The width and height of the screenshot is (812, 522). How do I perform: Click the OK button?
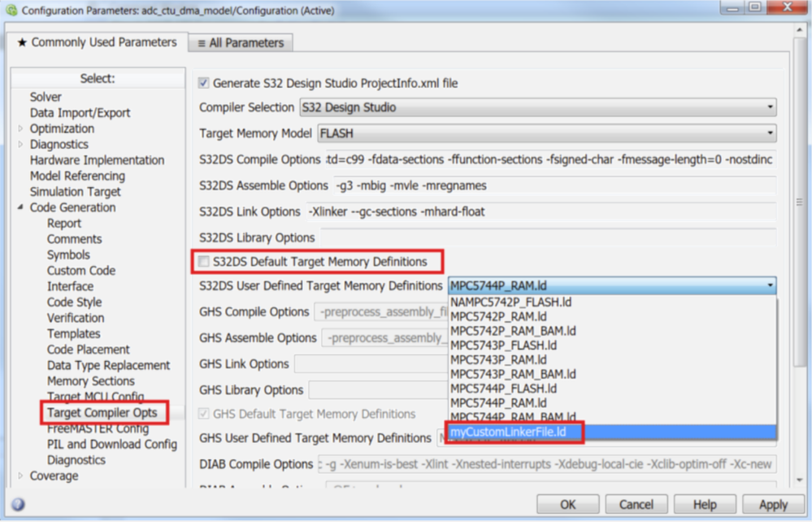567,504
